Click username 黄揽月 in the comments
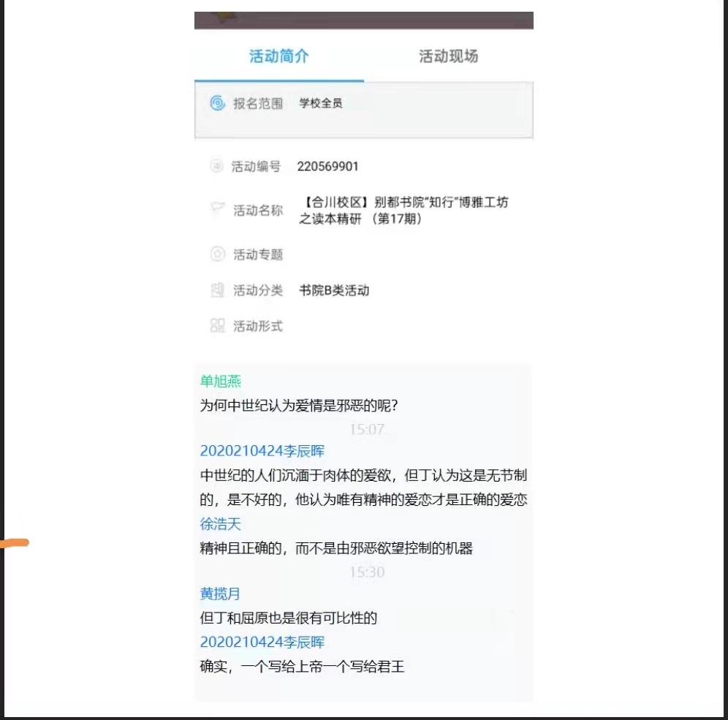Viewport: 728px width, 720px height. [221, 594]
